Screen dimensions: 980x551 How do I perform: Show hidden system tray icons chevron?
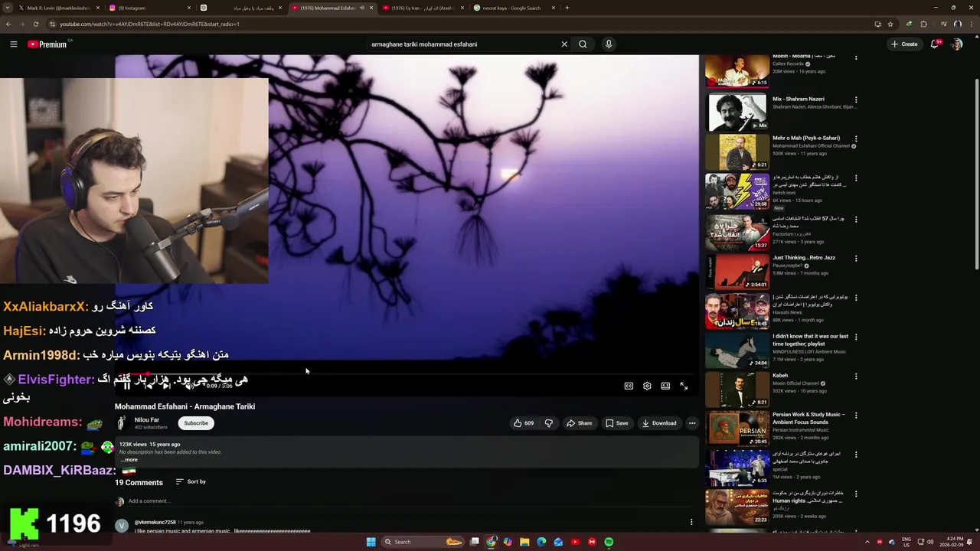pos(867,542)
